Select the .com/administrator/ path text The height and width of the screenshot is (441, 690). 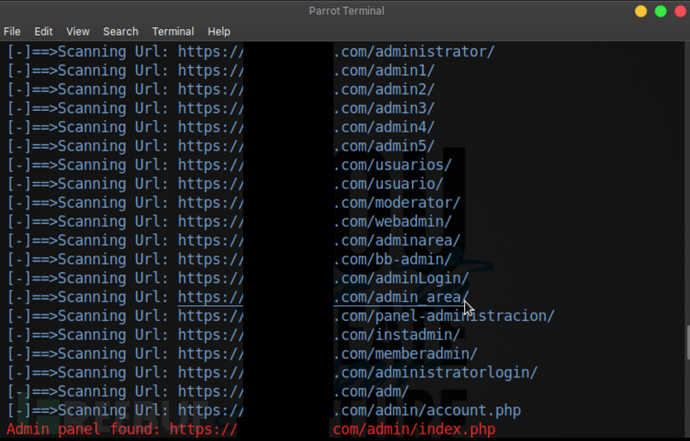(414, 51)
